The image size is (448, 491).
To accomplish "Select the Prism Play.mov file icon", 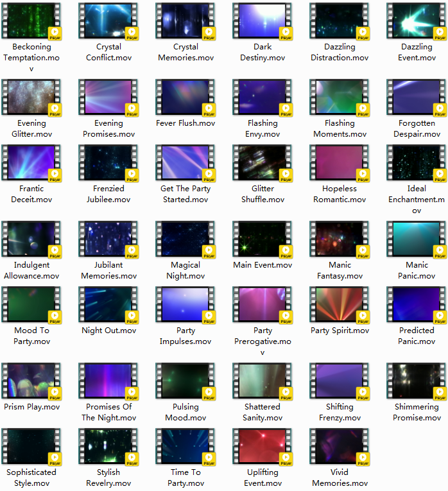I will click(31, 381).
